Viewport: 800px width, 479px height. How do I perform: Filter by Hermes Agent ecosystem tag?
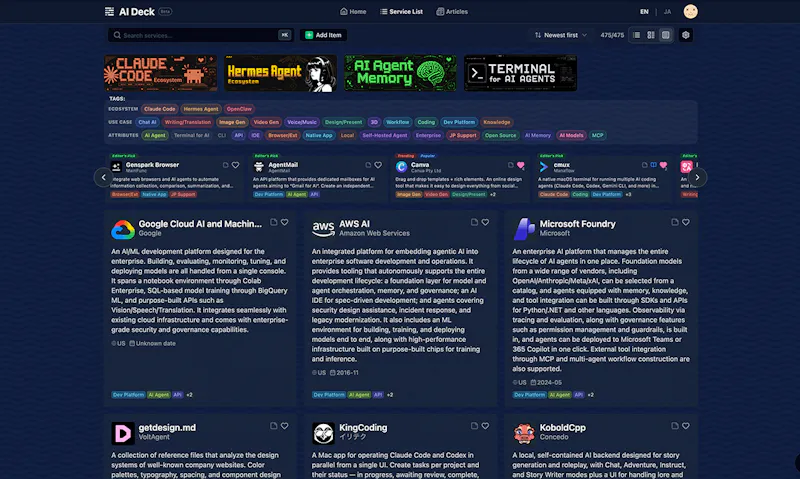201,109
